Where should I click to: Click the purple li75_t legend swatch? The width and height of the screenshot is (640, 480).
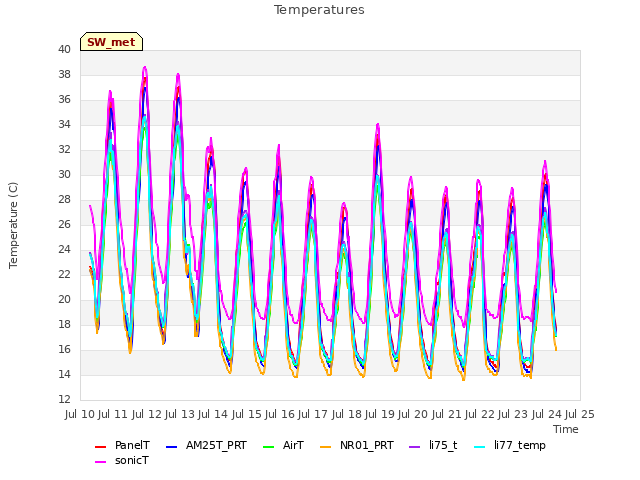[415, 447]
